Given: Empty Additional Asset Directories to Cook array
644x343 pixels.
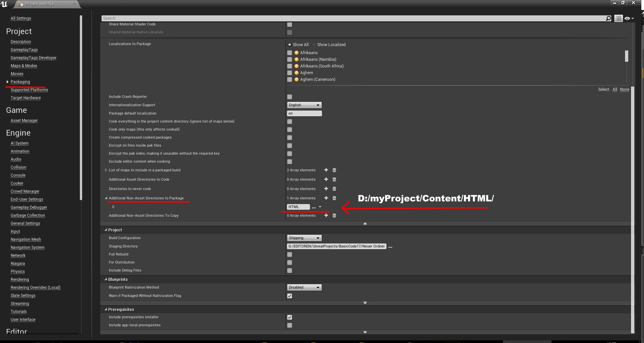Looking at the screenshot, I should coord(334,179).
